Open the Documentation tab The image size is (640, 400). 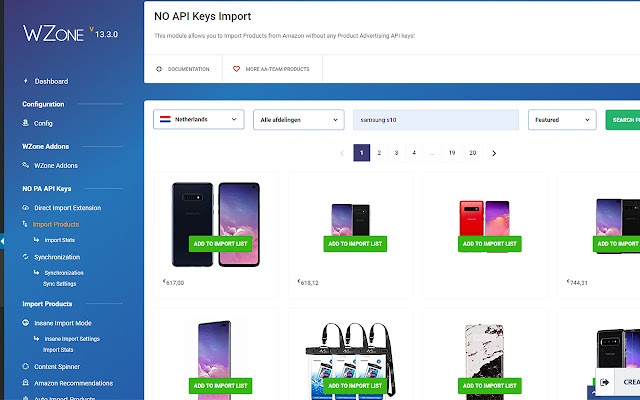tap(183, 69)
